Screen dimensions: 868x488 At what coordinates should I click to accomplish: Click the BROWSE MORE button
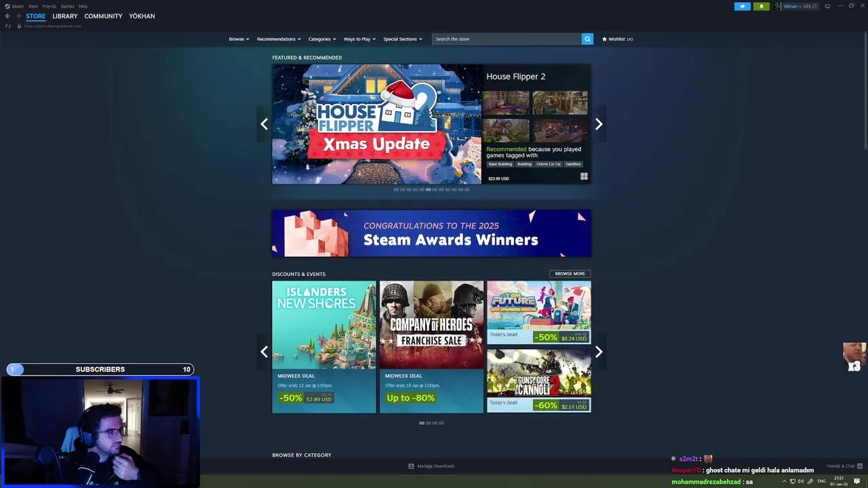pos(570,274)
